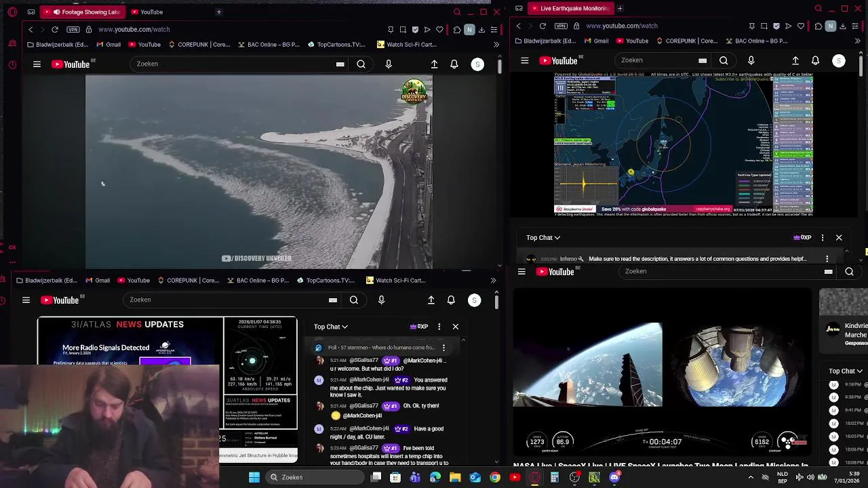Open 3I/ATLAS chat options menu
The height and width of the screenshot is (488, 868).
[439, 327]
